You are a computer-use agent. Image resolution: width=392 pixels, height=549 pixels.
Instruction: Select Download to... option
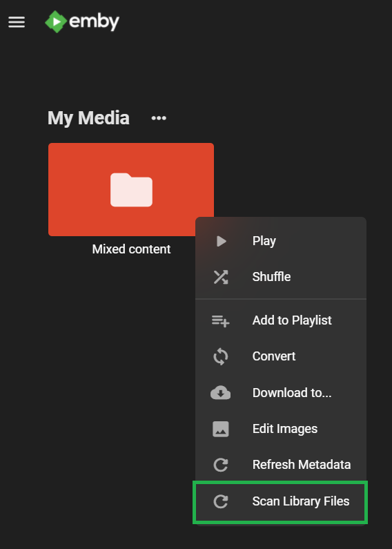coord(281,393)
